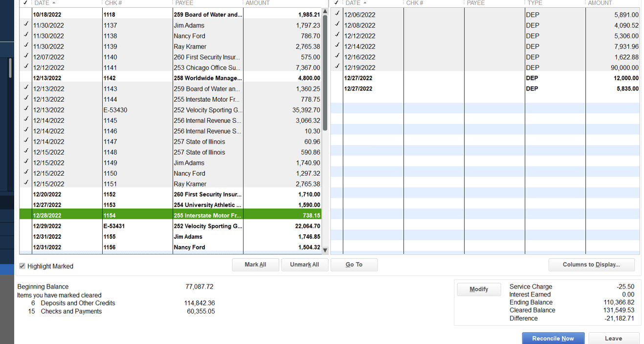Mark the 12,000.00 deposit dated 12/27/2022
Image resolution: width=644 pixels, height=344 pixels.
point(337,78)
